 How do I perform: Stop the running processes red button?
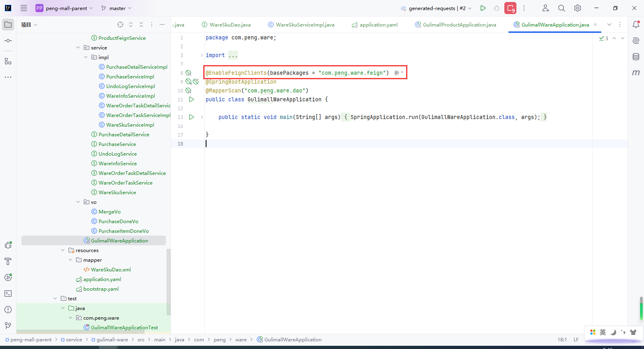pyautogui.click(x=510, y=8)
